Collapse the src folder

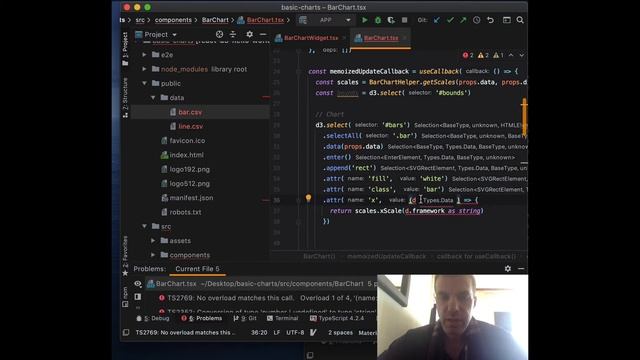144,226
